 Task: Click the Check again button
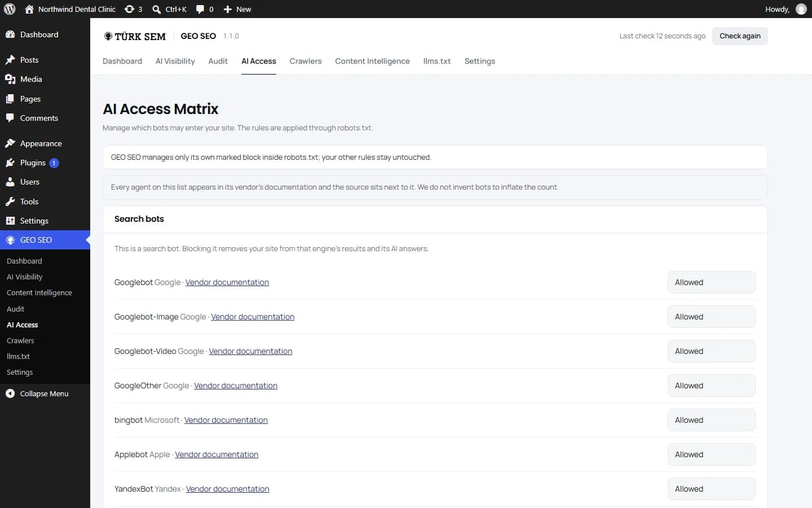coord(740,36)
